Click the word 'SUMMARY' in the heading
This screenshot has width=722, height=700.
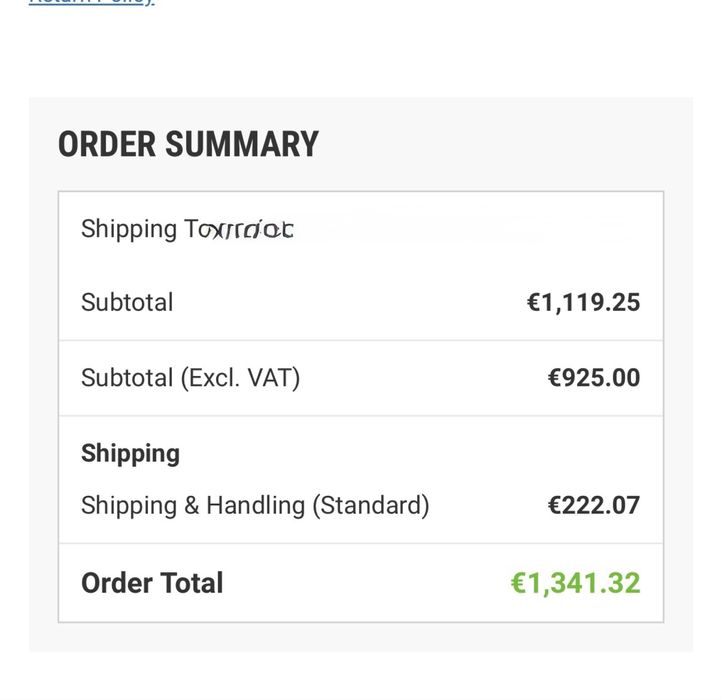241,145
